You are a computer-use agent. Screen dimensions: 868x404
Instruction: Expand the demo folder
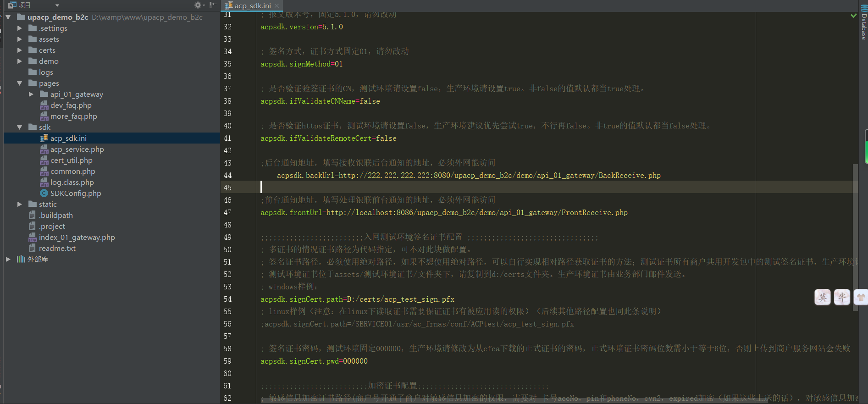click(x=19, y=61)
